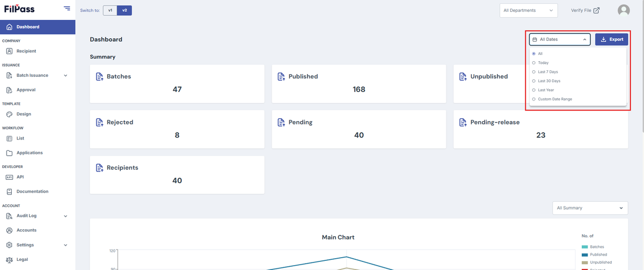Open the All Departments dropdown

click(x=529, y=10)
